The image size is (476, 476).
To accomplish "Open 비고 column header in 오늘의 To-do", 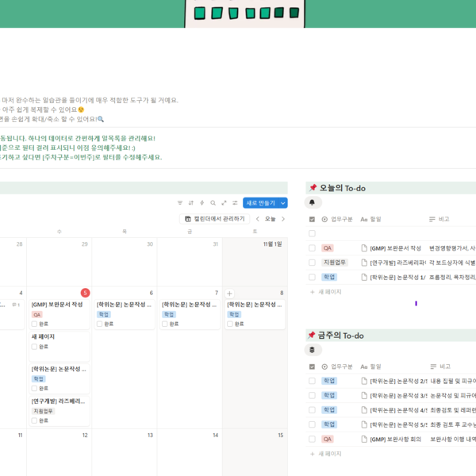I will coord(440,219).
